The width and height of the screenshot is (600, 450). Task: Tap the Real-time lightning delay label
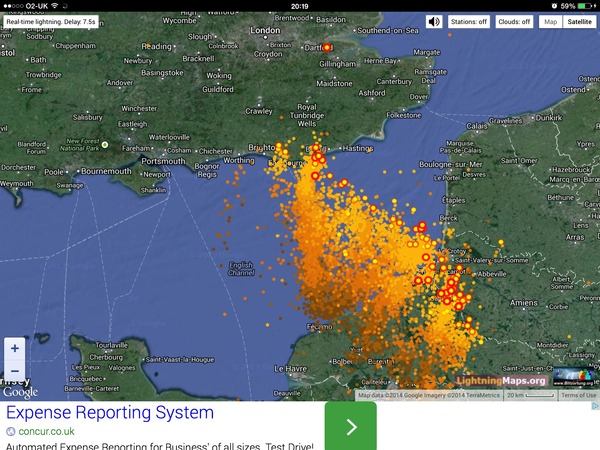[49, 21]
